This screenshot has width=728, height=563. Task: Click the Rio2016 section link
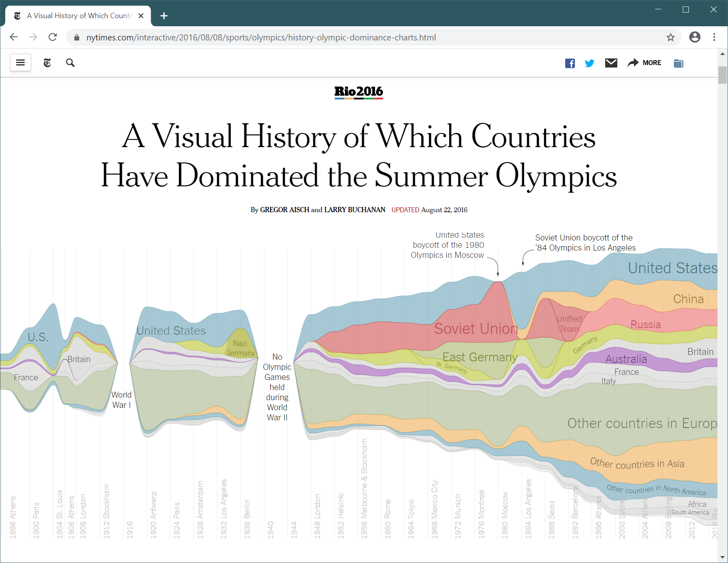click(x=358, y=92)
